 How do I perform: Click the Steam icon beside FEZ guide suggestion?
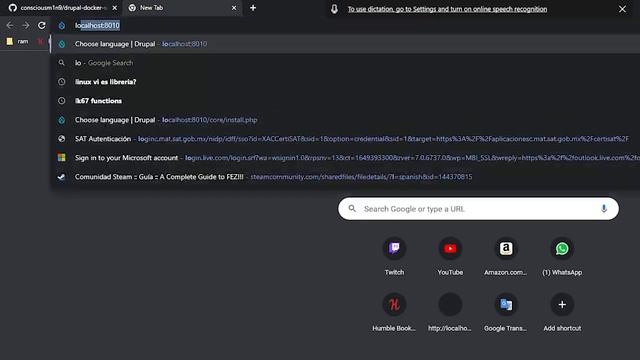coord(62,177)
